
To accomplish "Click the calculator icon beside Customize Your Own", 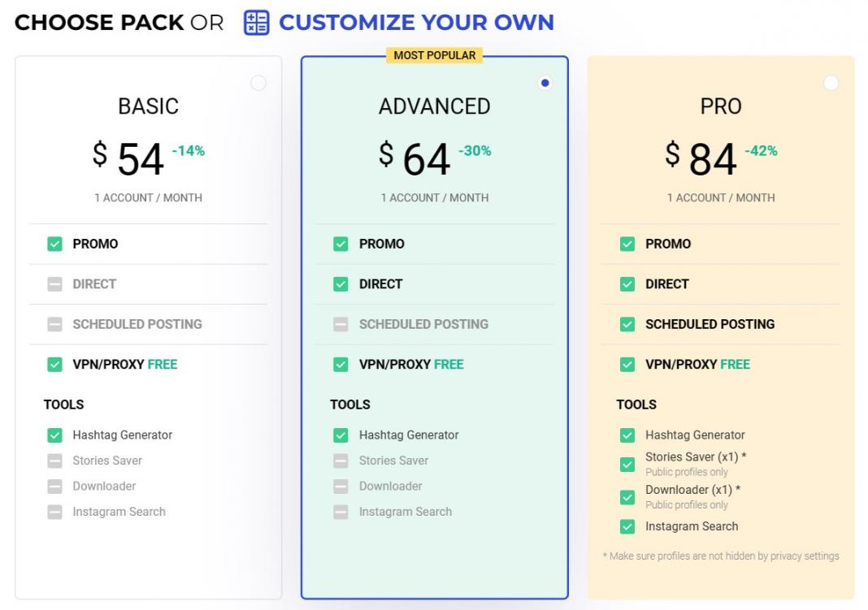I will (256, 23).
